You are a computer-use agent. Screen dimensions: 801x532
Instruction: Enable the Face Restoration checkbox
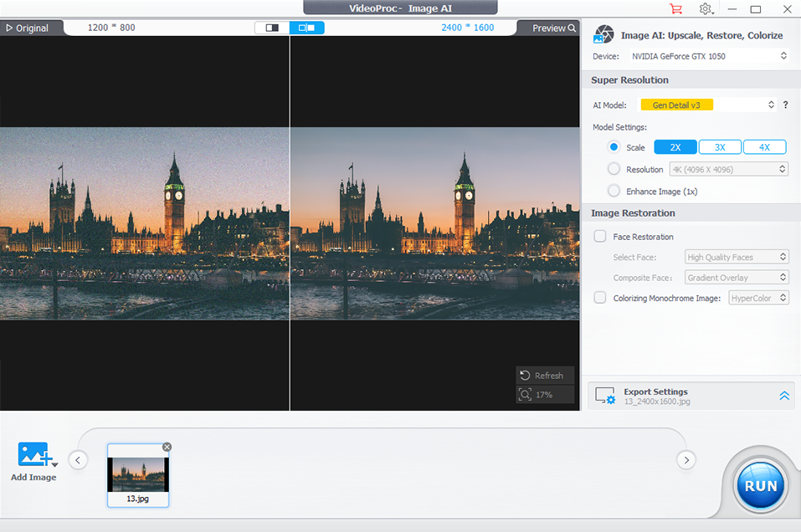[x=600, y=237]
